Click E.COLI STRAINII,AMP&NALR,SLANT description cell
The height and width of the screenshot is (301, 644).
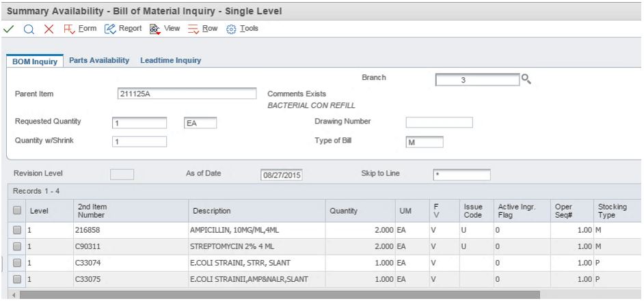[x=257, y=280]
